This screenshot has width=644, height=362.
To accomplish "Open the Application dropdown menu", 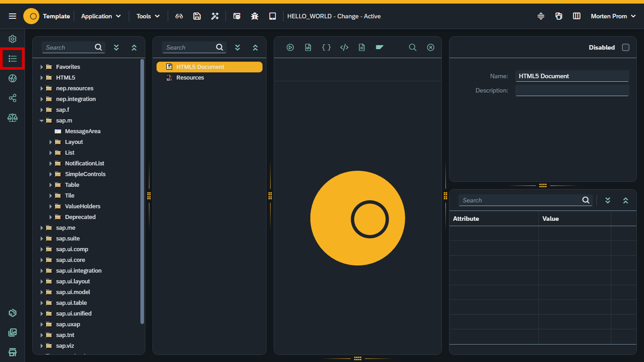I will pos(101,16).
